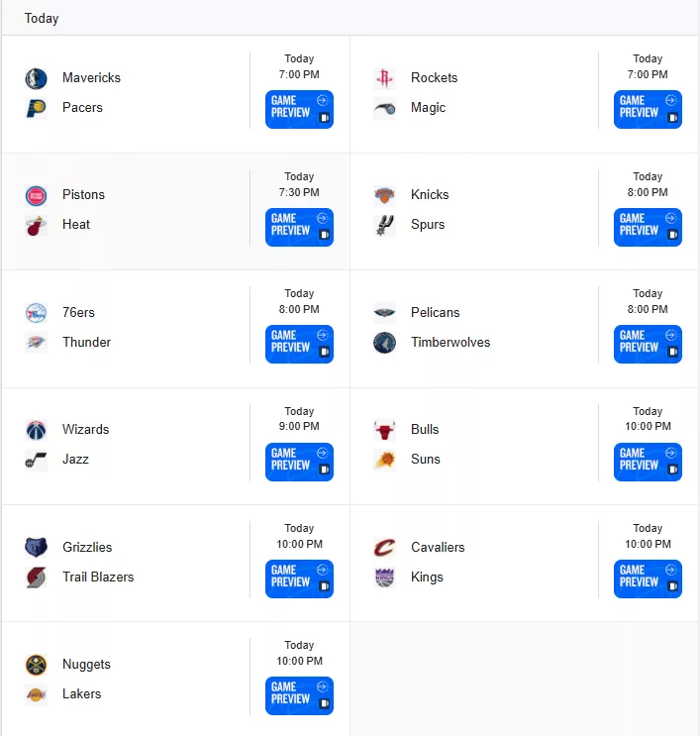Click the Mavericks team logo
Viewport: 700px width, 736px height.
coord(36,78)
